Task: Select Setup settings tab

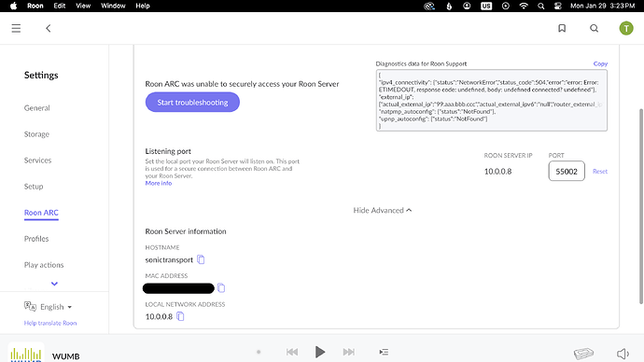Action: click(x=34, y=187)
